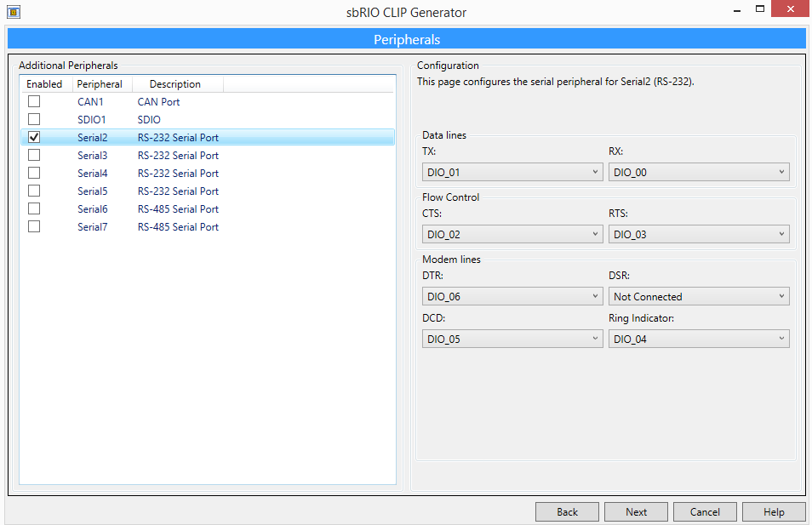812x525 pixels.
Task: Click the Cancel button
Action: (705, 511)
